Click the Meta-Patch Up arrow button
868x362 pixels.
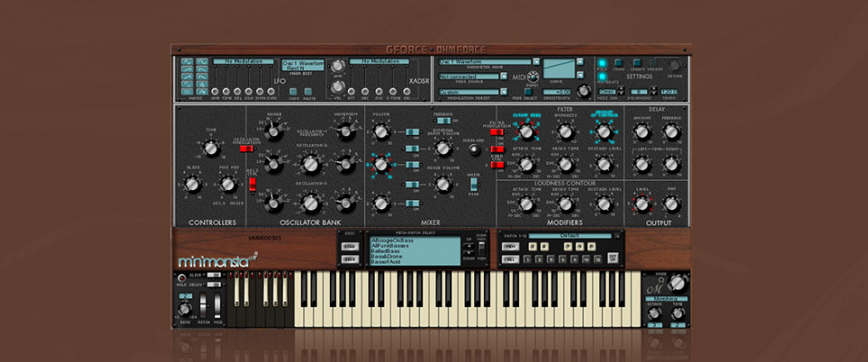(x=468, y=245)
